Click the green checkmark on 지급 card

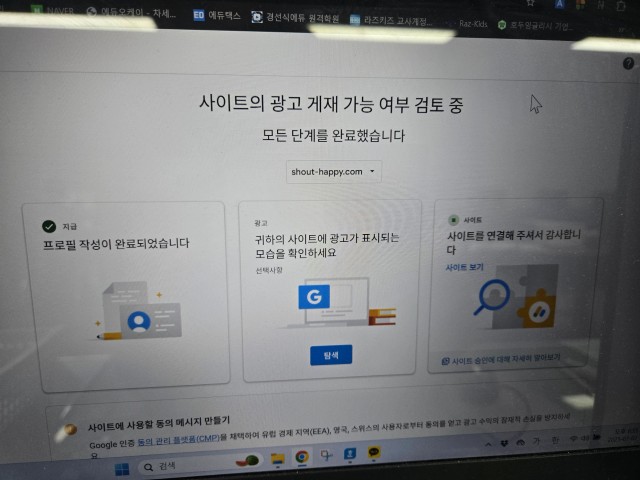[49, 226]
